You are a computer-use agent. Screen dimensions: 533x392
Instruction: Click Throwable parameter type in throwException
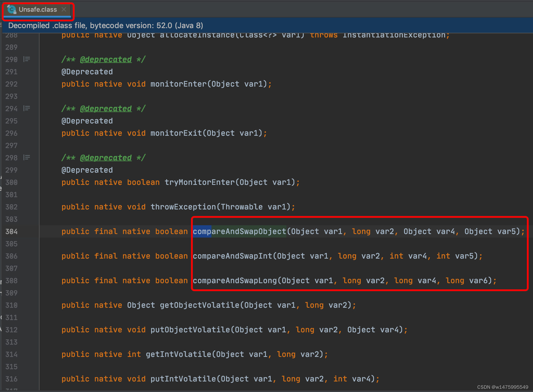[242, 207]
